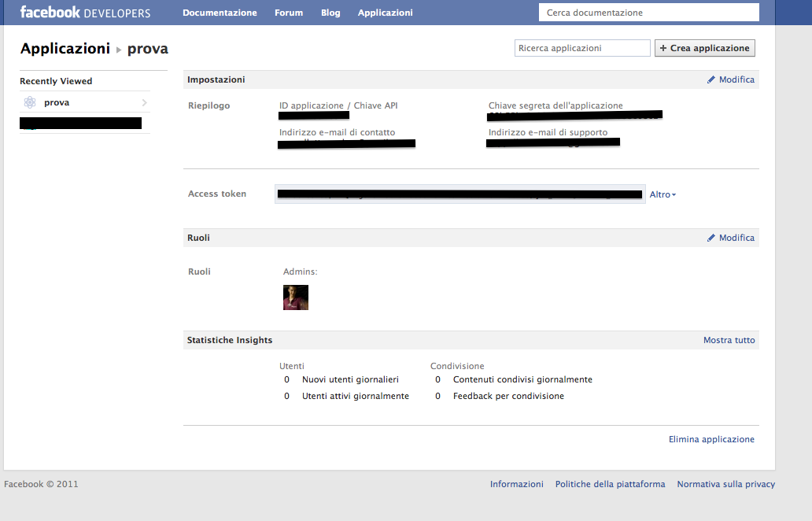Expand the Altro dropdown next to access token

point(663,194)
